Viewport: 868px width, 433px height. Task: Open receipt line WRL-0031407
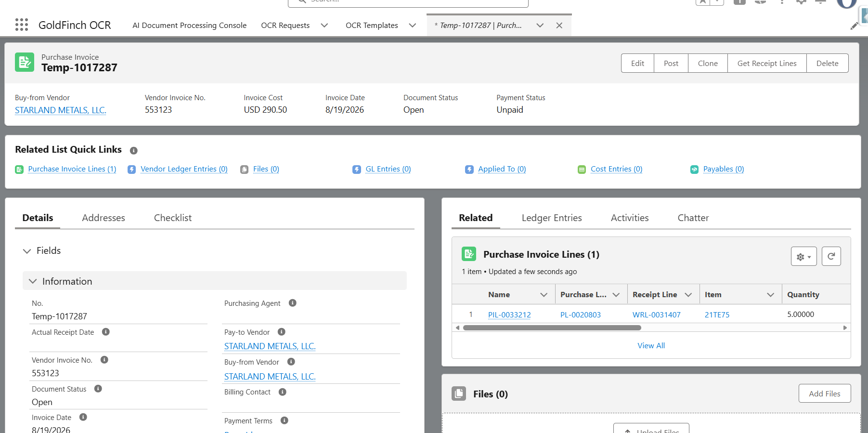coord(657,315)
